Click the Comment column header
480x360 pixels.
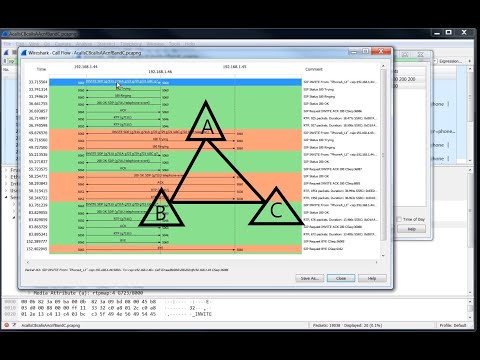coord(314,69)
